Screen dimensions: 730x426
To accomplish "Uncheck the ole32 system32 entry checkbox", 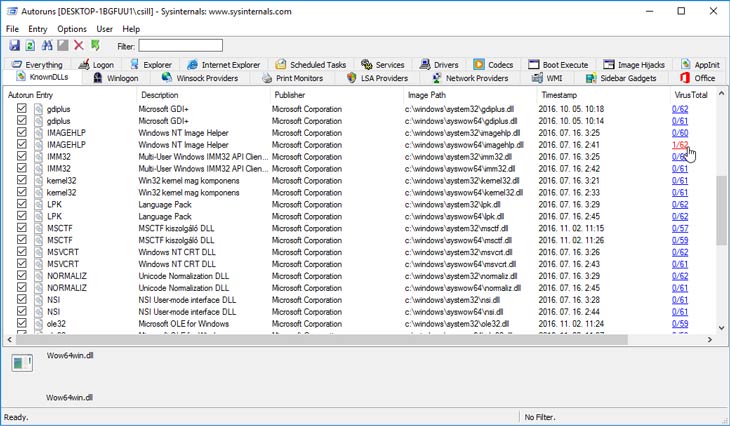I will [21, 323].
